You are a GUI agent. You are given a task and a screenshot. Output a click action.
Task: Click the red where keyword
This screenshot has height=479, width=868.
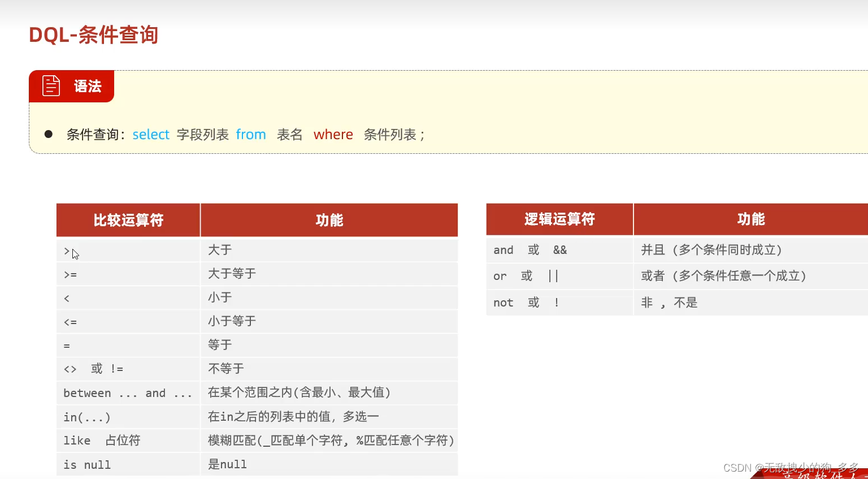point(333,134)
